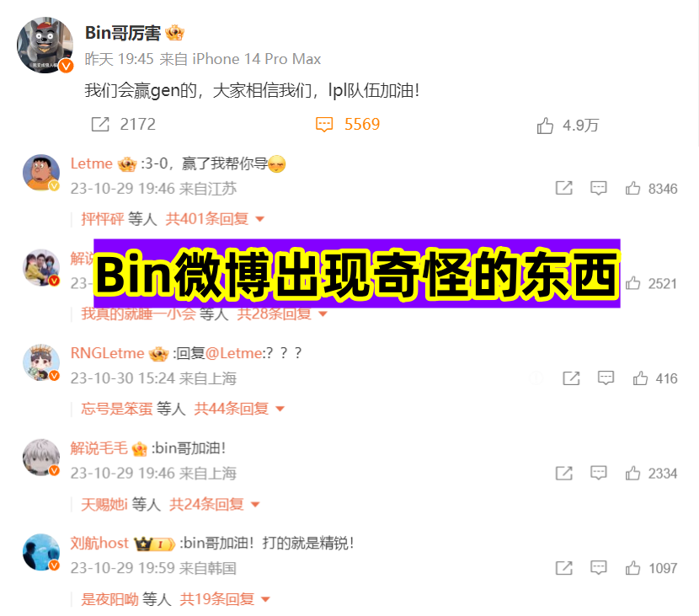Like RNGLetme's reply with 416 likes

click(x=640, y=378)
